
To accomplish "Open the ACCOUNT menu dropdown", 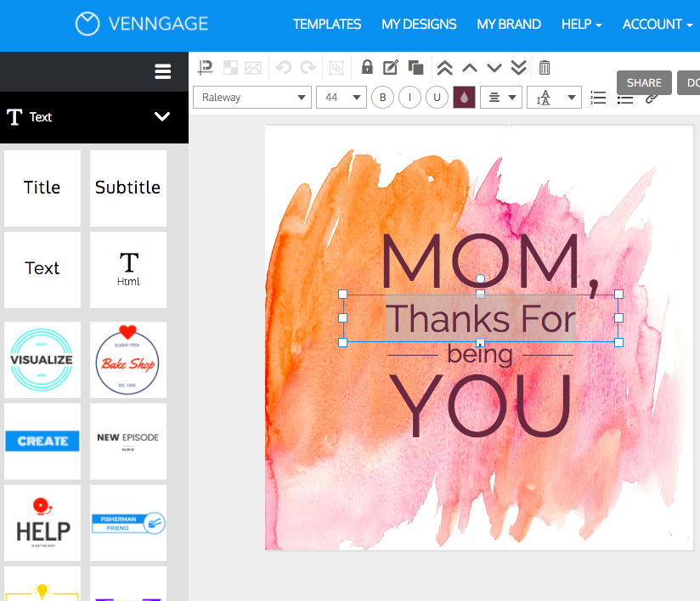I will click(658, 24).
